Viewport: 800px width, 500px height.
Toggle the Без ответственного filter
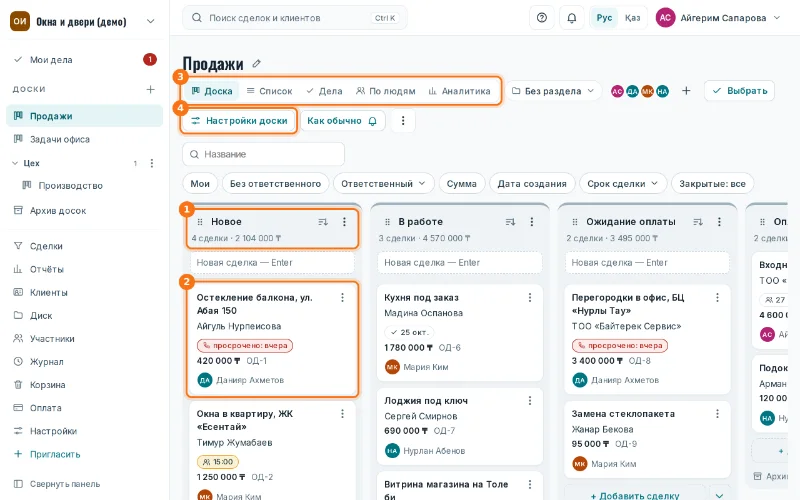276,184
